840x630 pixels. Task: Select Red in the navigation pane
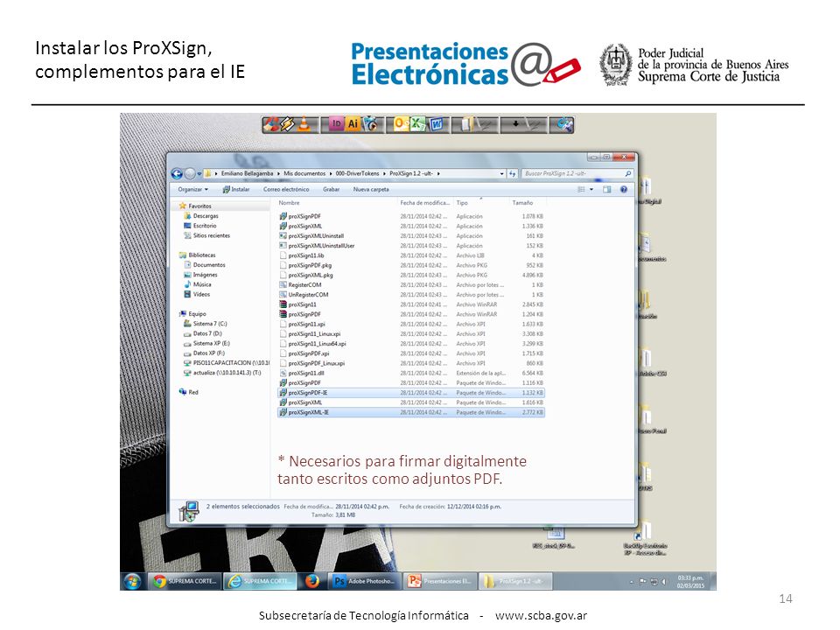click(192, 392)
